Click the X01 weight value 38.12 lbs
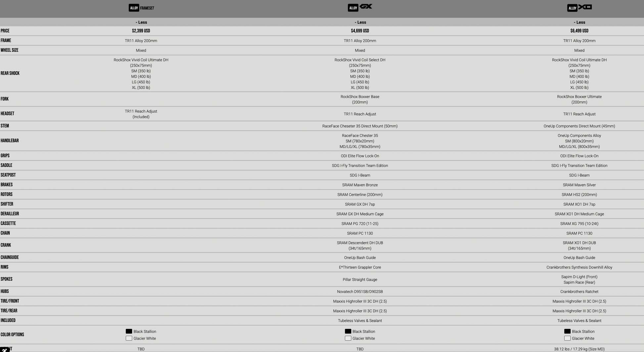This screenshot has width=644, height=352. tap(579, 349)
